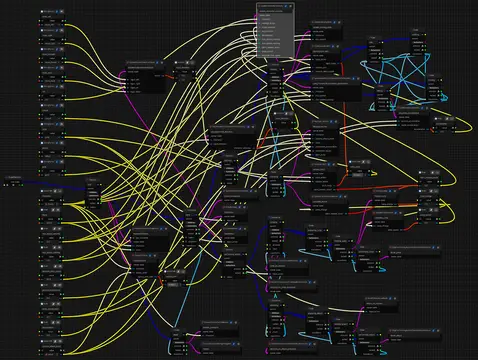Toggle white checkbox on bottom-most left-column node header

coord(42,341)
